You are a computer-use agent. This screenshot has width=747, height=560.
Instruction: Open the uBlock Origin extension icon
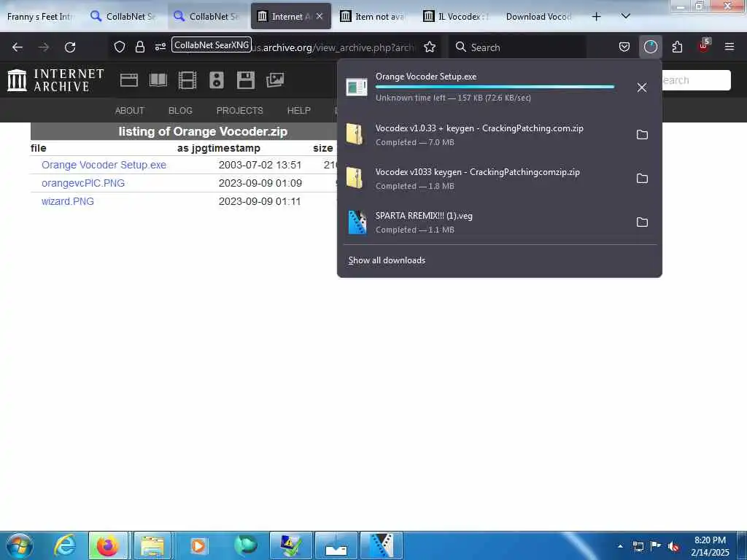pos(704,47)
